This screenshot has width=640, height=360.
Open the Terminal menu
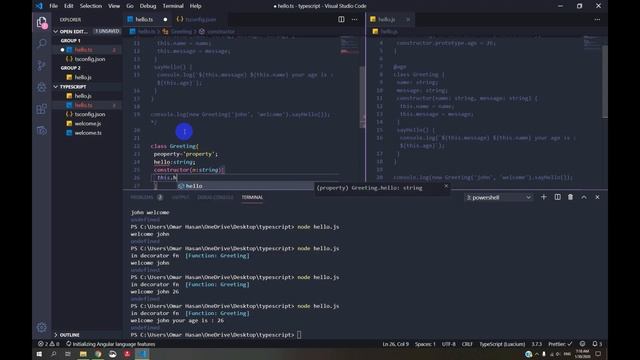click(x=173, y=6)
